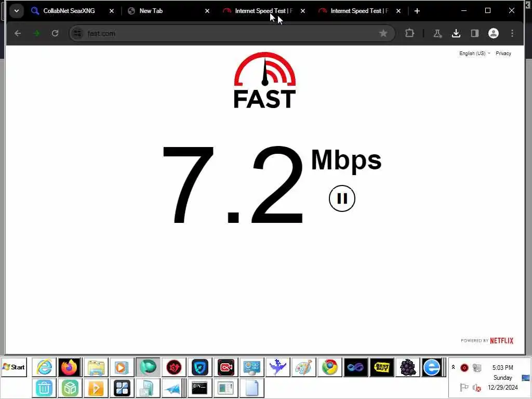Image resolution: width=532 pixels, height=399 pixels.
Task: Open the Privacy link
Action: pyautogui.click(x=503, y=54)
